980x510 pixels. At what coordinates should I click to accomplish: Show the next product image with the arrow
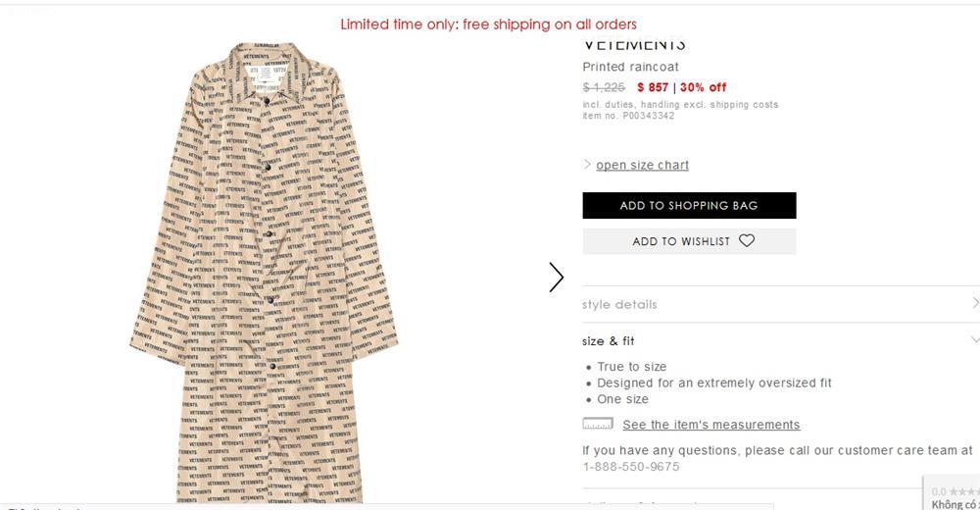coord(556,278)
